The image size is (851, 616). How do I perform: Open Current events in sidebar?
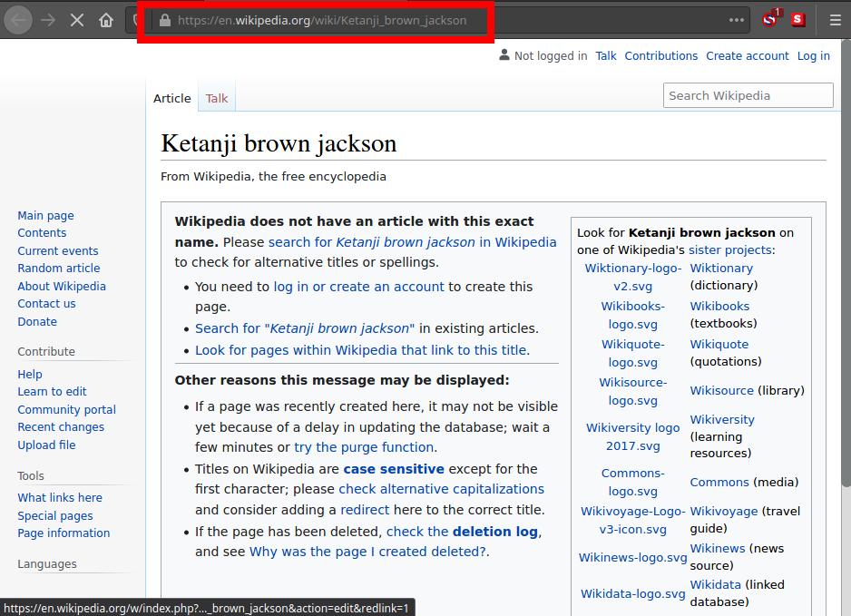[58, 250]
